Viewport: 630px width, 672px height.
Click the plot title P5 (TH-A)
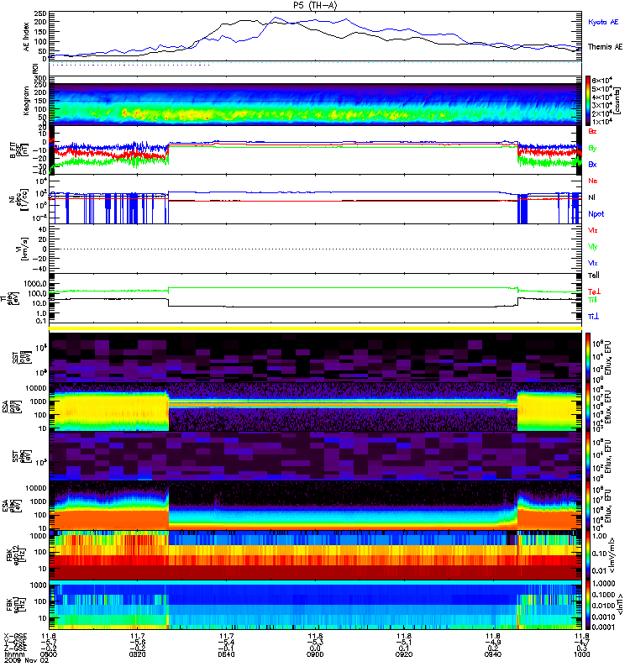pyautogui.click(x=315, y=5)
